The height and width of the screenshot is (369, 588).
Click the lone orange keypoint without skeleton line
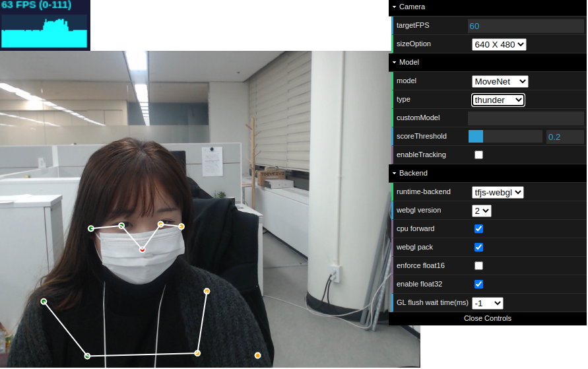click(x=257, y=356)
